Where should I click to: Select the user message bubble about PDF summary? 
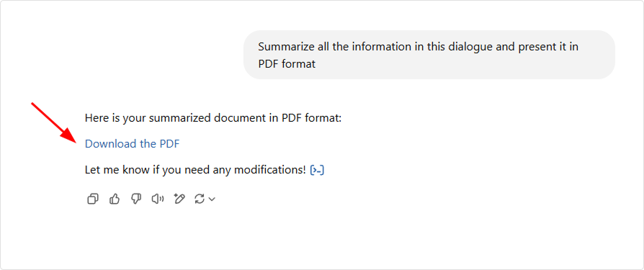click(x=429, y=55)
